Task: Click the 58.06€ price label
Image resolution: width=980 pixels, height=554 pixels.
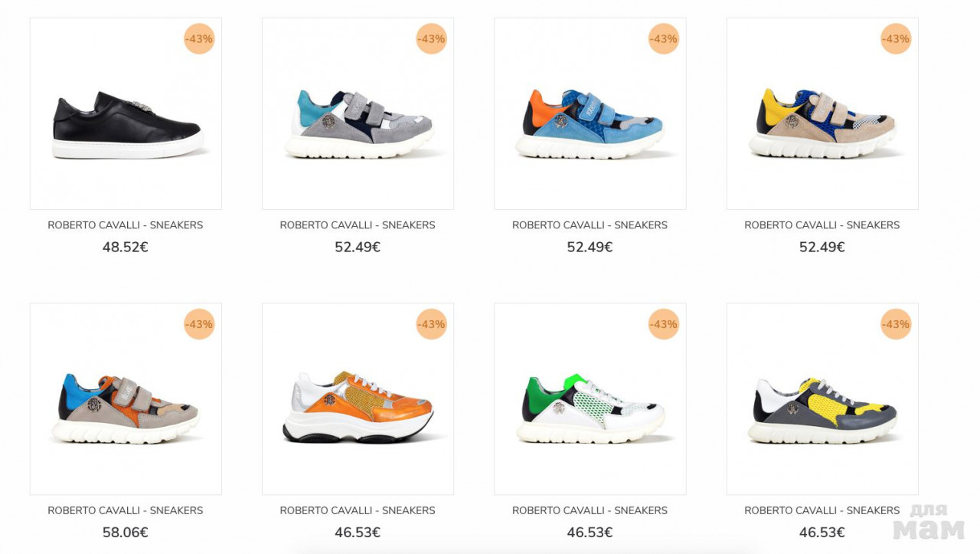Action: [126, 533]
